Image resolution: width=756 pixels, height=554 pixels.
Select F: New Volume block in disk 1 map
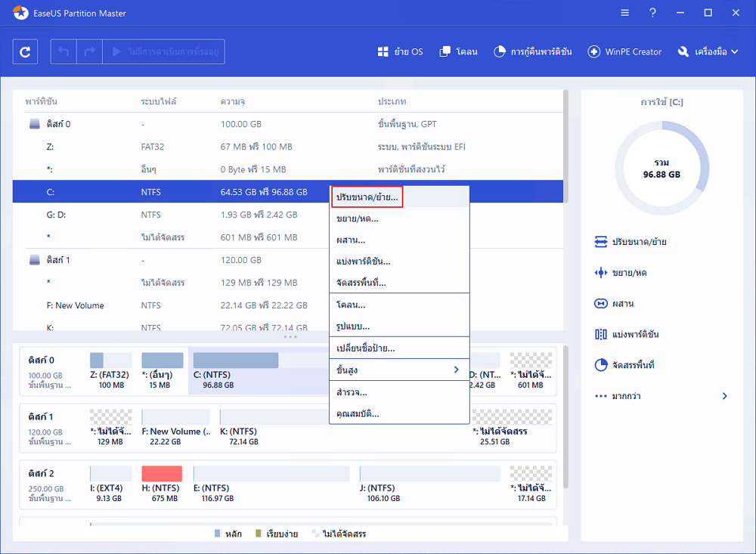[x=175, y=427]
